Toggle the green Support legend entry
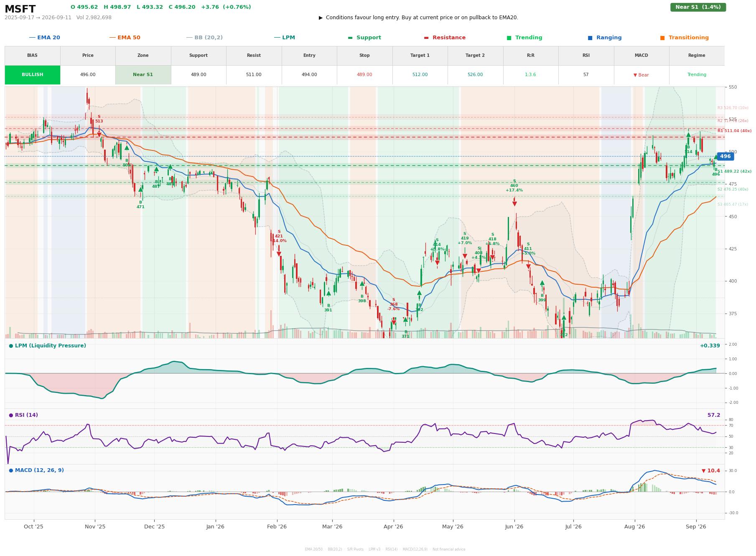The height and width of the screenshot is (556, 756). (x=364, y=38)
